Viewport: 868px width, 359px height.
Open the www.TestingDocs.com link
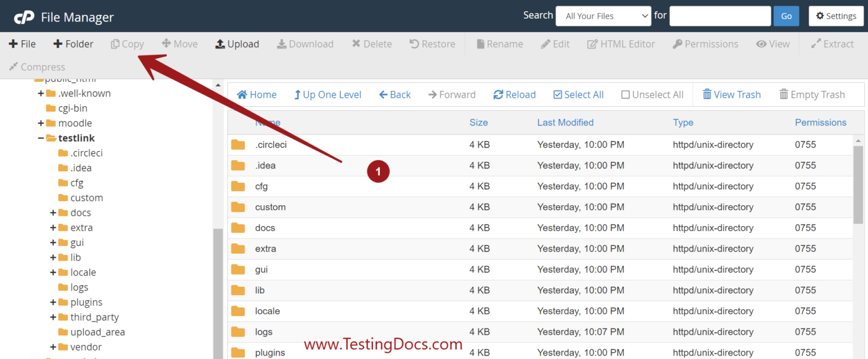point(383,344)
